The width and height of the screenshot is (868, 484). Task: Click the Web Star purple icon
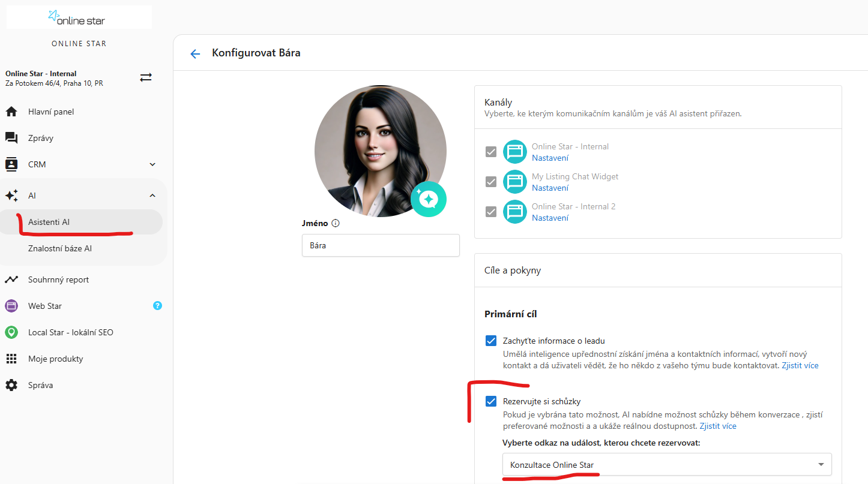pyautogui.click(x=11, y=306)
